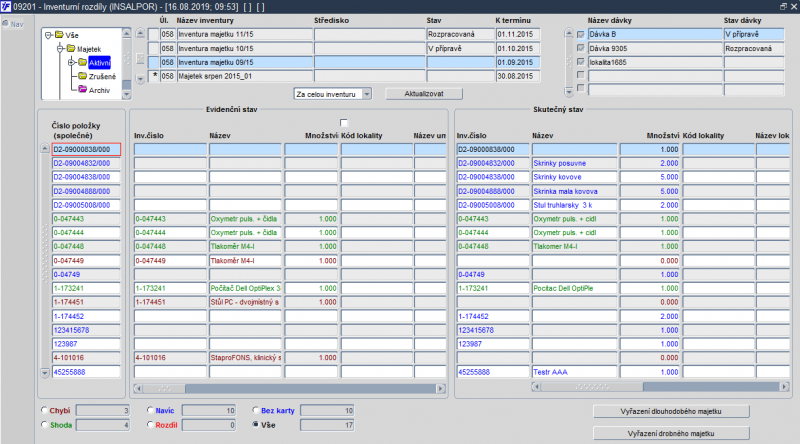This screenshot has height=444, width=800.
Task: Toggle checkbox for Dávka 9305
Action: click(581, 48)
